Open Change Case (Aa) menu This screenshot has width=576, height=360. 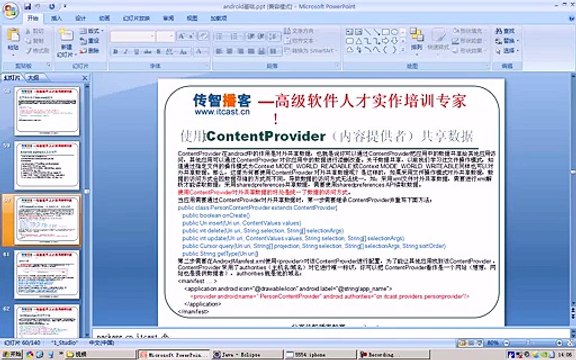[x=184, y=51]
